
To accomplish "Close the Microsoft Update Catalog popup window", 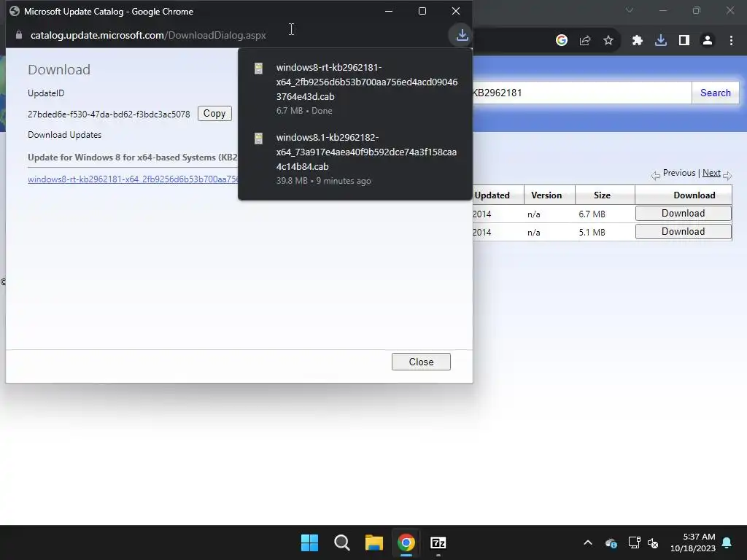I will [x=456, y=11].
